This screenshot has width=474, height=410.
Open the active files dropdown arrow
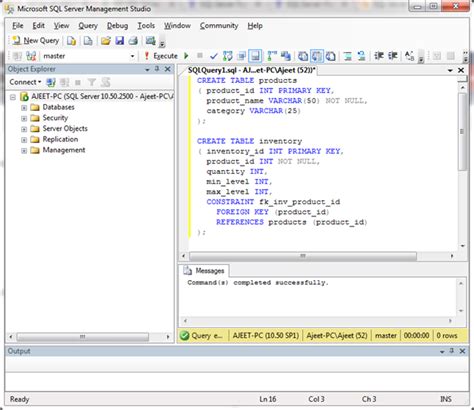[x=450, y=70]
